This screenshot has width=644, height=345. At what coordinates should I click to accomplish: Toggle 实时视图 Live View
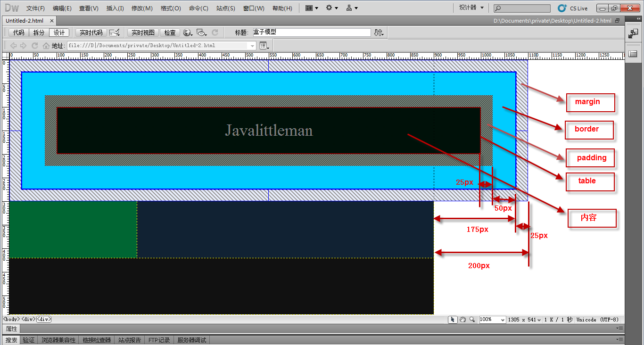click(143, 33)
